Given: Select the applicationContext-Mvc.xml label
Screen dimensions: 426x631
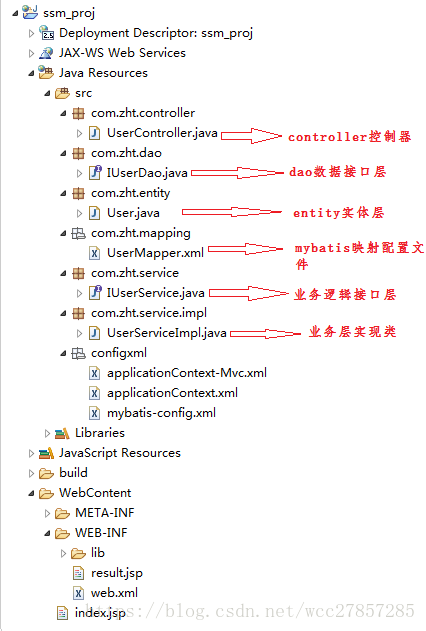Looking at the screenshot, I should click(187, 373).
